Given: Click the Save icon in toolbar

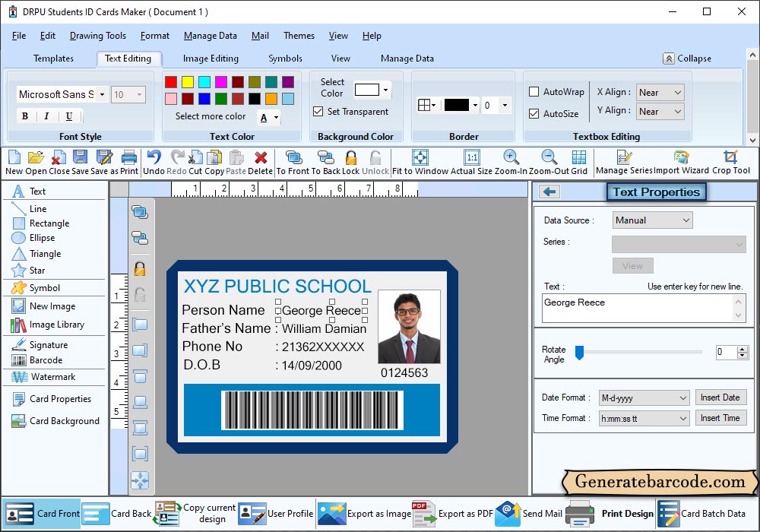Looking at the screenshot, I should 80,163.
